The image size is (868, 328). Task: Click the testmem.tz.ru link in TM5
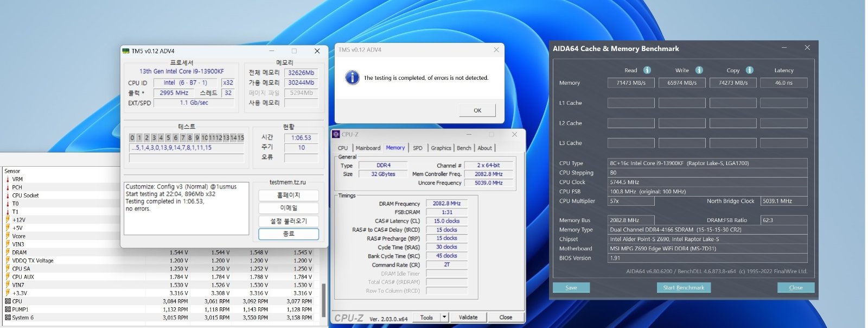coord(288,182)
